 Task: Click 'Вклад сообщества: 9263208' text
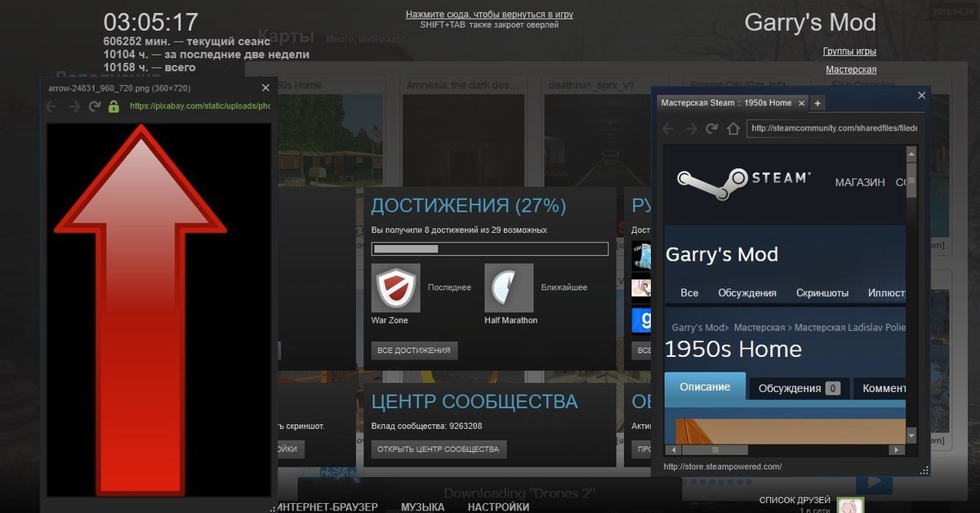pos(426,426)
